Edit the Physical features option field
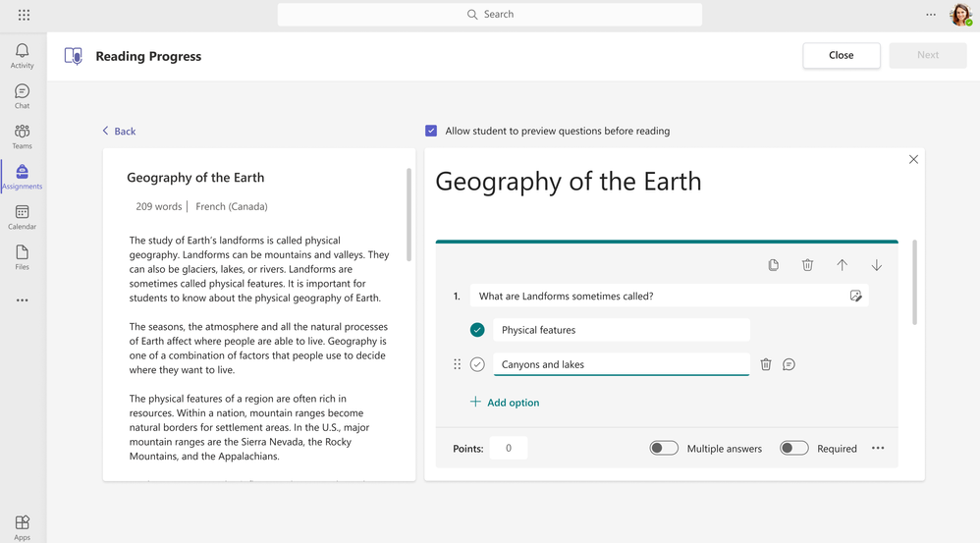Viewport: 980px width, 543px height. click(x=622, y=330)
